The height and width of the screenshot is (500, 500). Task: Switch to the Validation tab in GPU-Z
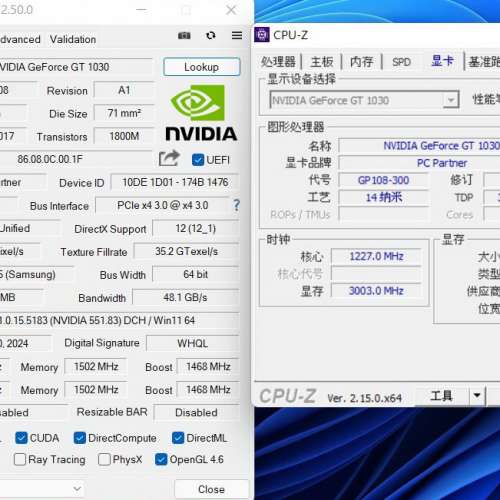73,39
